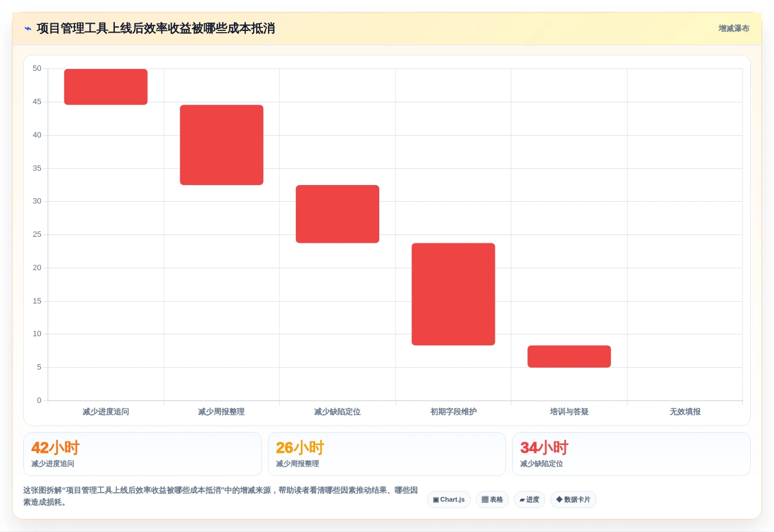Screen dimensions: 774x532
Task: Click the 数据卡片 tag chip
Action: (573, 500)
